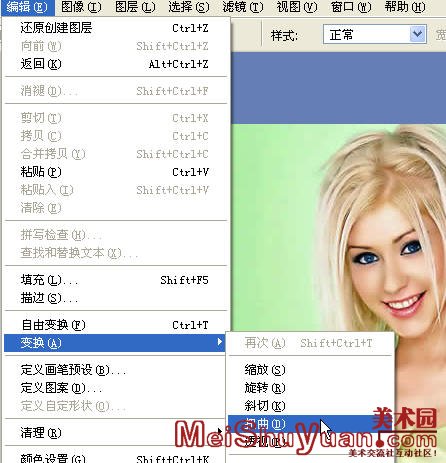446x463 pixels.
Task: Open the 滤镜(T) menu
Action: (x=243, y=7)
